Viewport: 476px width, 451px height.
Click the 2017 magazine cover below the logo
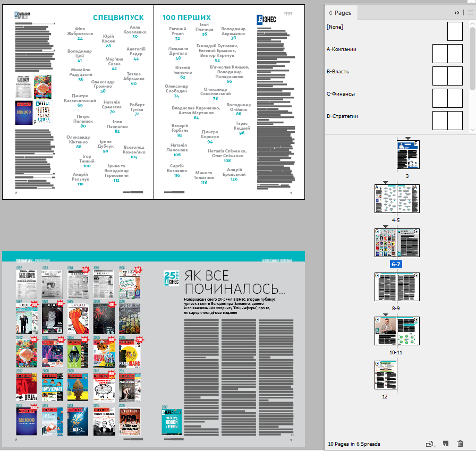172,422
